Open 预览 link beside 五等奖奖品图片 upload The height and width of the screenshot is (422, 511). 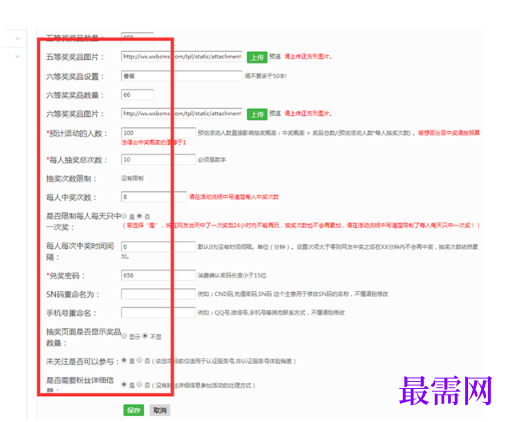coord(275,56)
